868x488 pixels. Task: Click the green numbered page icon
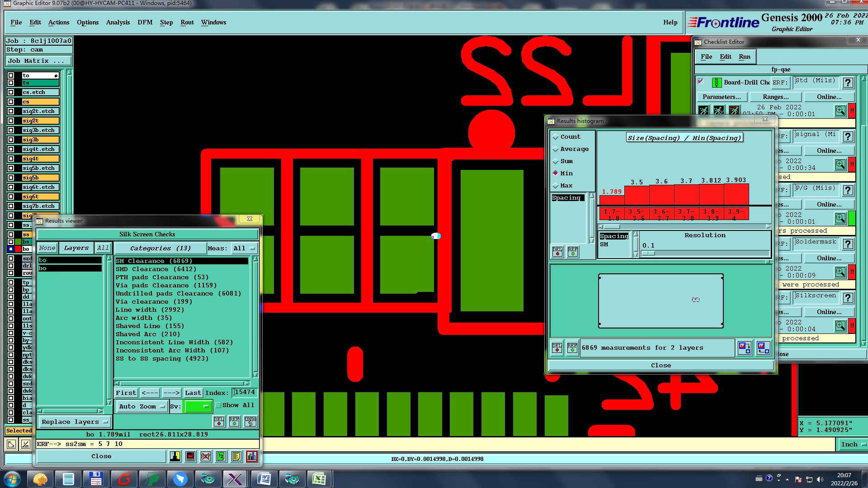[x=221, y=456]
